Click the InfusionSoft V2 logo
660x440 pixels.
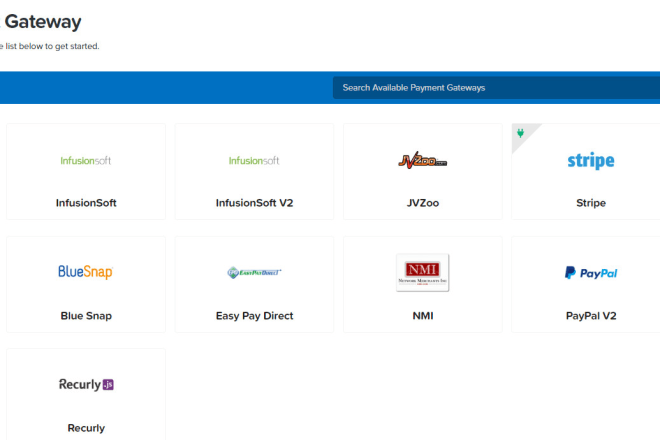254,160
